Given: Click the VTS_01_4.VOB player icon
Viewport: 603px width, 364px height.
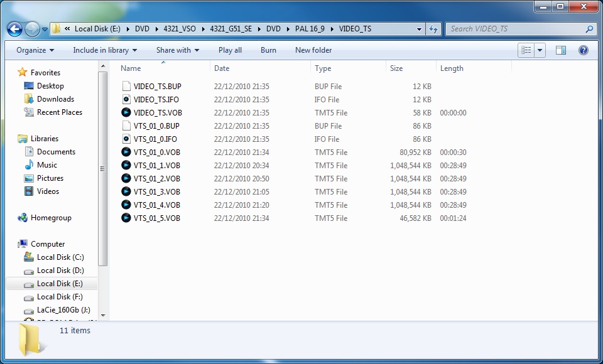Looking at the screenshot, I should pyautogui.click(x=126, y=205).
